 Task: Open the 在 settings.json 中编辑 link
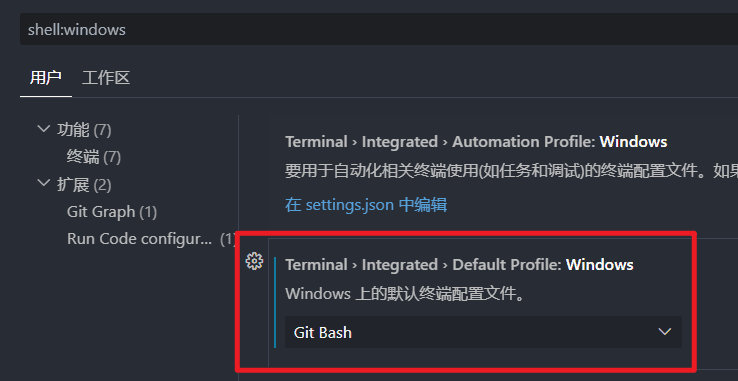(x=366, y=205)
